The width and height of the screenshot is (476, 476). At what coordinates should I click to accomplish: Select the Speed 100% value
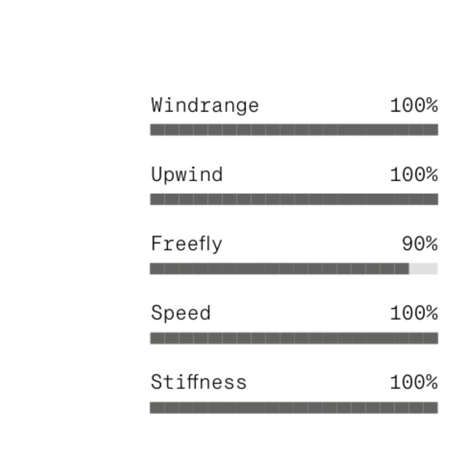pyautogui.click(x=414, y=313)
